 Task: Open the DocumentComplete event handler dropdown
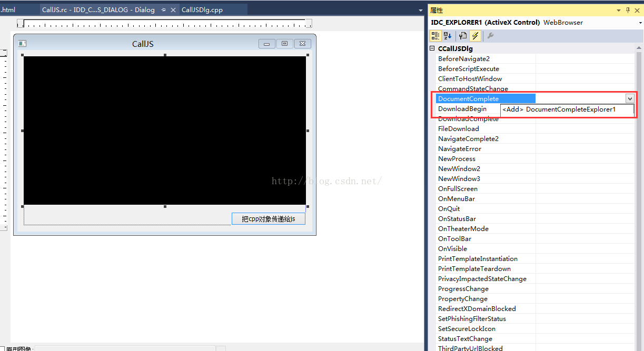(x=630, y=98)
